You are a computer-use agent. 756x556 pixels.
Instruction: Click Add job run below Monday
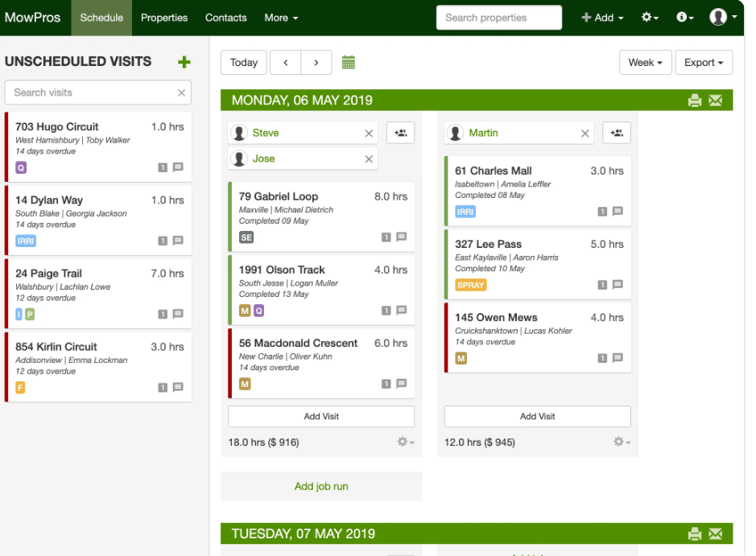(x=321, y=486)
